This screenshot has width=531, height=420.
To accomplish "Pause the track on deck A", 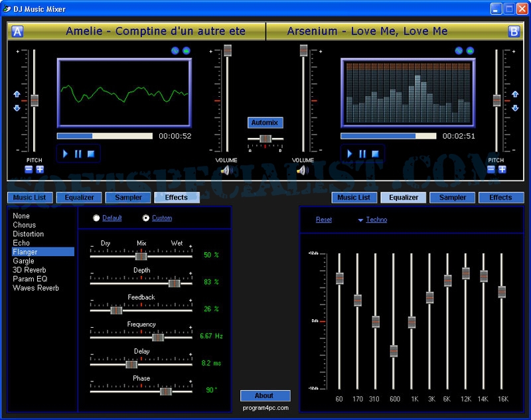I will point(78,154).
